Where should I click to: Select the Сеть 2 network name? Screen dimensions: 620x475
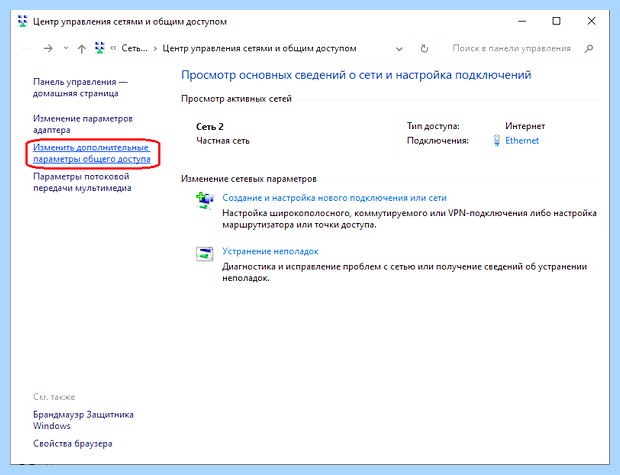point(210,127)
